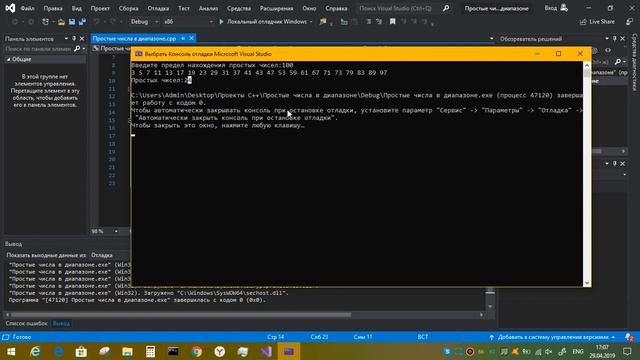This screenshot has width=640, height=360.
Task: Close the Обозреватель решений panel
Action: click(622, 38)
